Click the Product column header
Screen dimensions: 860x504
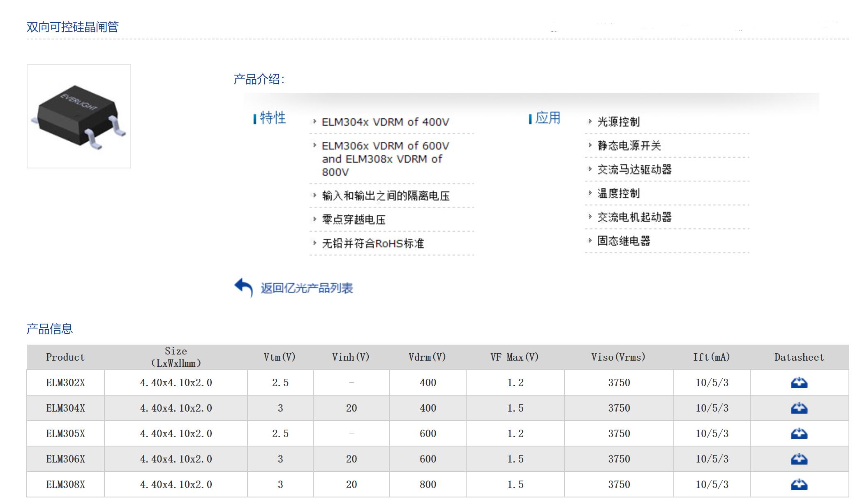click(65, 357)
